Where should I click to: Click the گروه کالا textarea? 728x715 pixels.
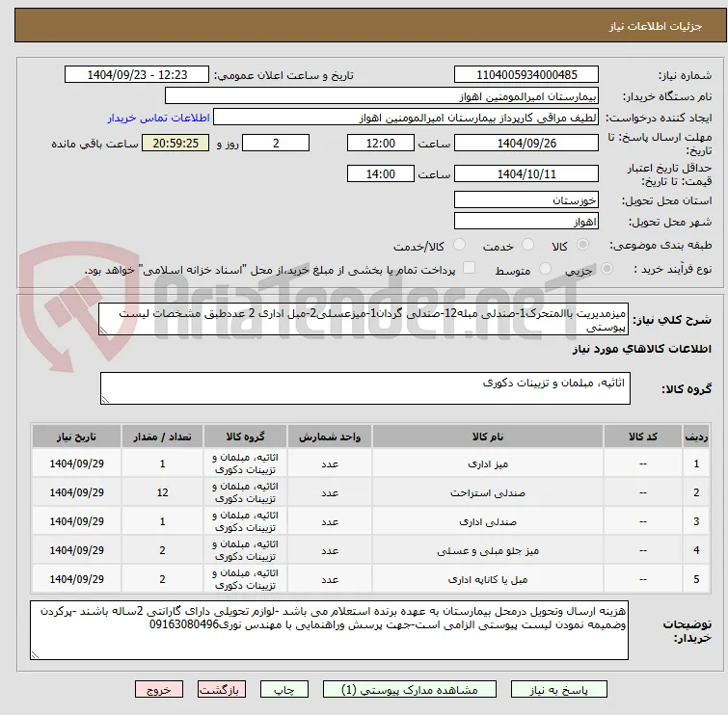[364, 388]
